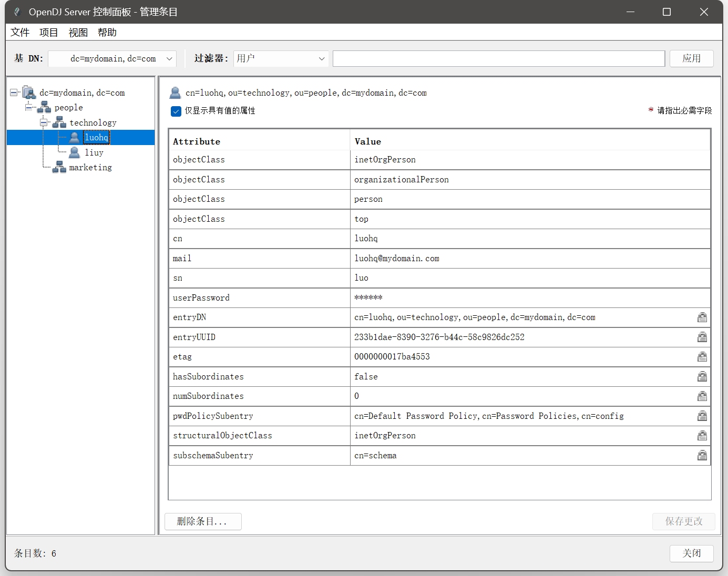
Task: Click the liuy user icon in tree
Action: click(x=75, y=152)
